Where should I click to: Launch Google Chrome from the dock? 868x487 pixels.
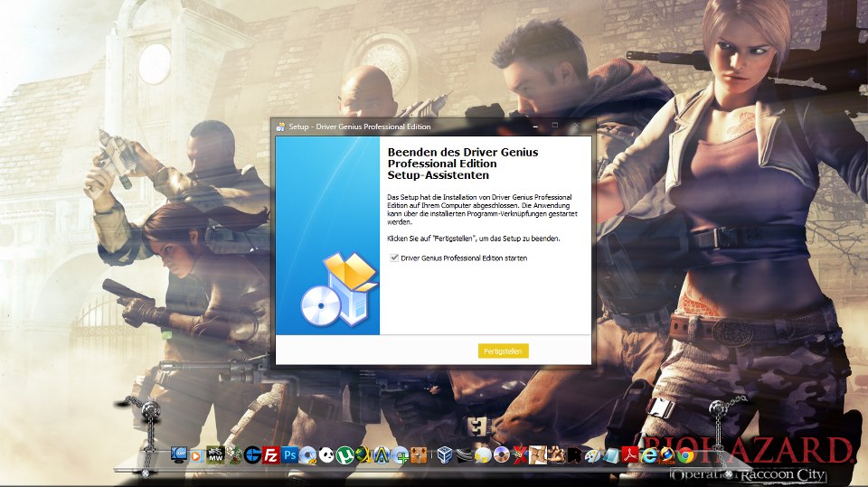[x=685, y=455]
